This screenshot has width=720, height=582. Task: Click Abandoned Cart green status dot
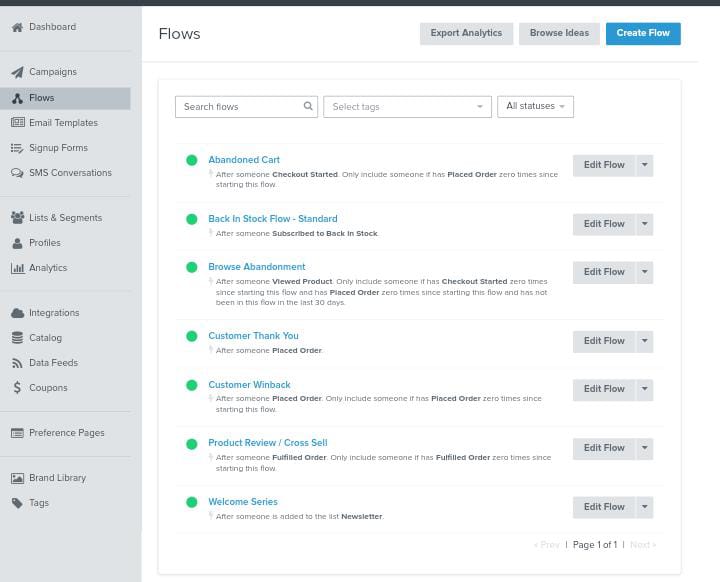(x=191, y=160)
